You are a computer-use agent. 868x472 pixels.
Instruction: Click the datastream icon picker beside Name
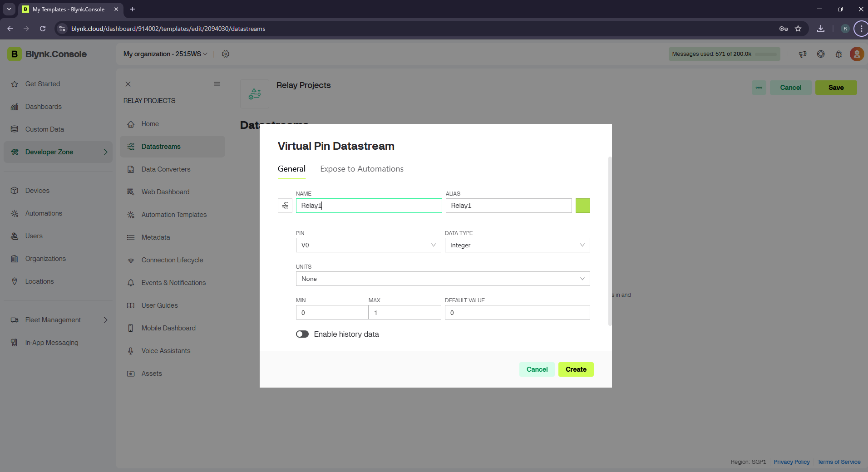(x=285, y=206)
